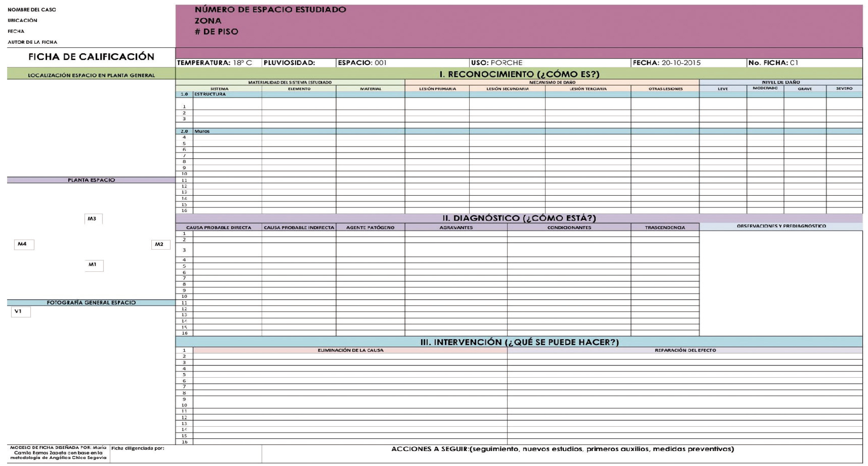Click the 'PLUVIOSIDAD:' cell
The image size is (868, 466).
pyautogui.click(x=299, y=63)
